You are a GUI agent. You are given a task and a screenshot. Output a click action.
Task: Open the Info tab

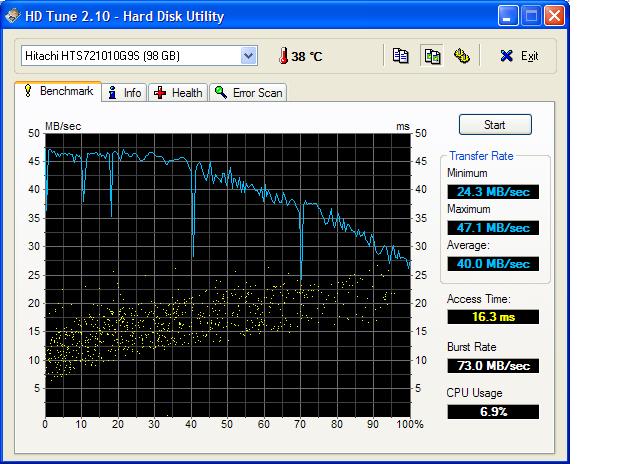click(124, 93)
